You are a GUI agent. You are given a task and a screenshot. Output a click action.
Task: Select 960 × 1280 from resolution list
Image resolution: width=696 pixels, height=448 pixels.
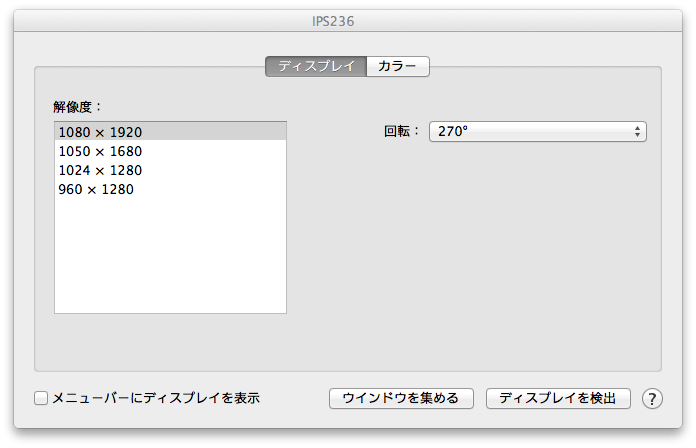tap(96, 189)
